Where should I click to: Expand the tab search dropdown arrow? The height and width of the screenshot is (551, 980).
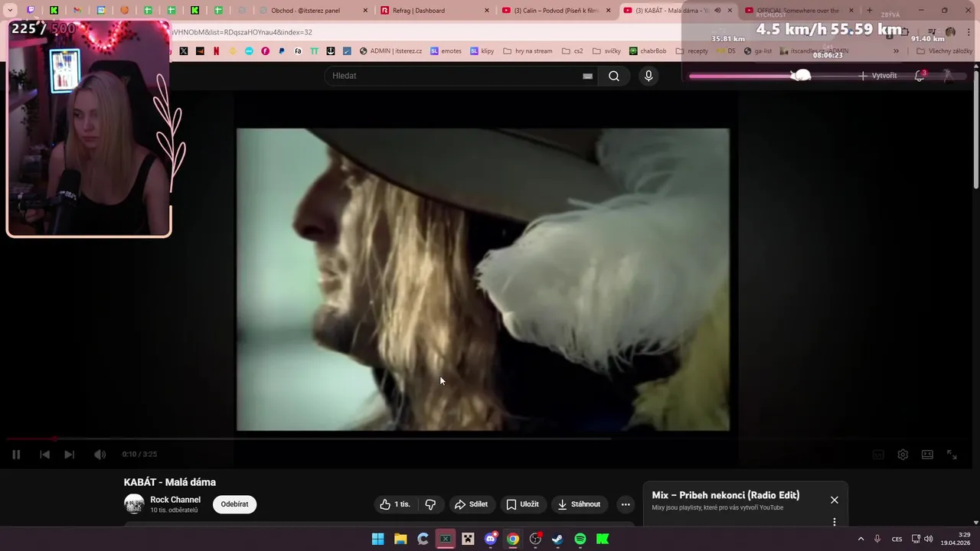[10, 11]
